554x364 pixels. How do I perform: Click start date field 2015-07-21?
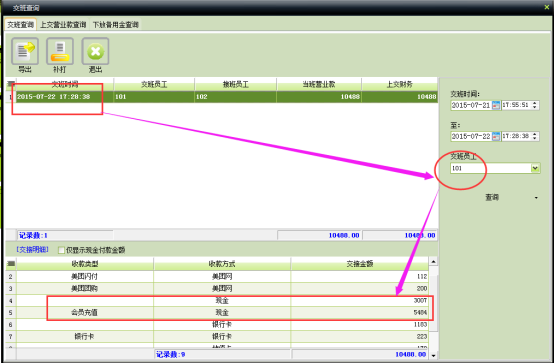[x=471, y=105]
